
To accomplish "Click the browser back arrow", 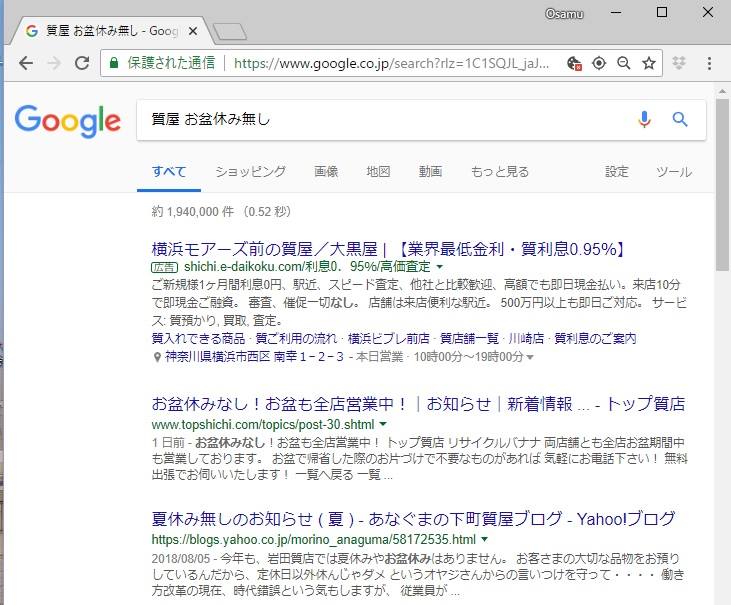I will pyautogui.click(x=26, y=63).
